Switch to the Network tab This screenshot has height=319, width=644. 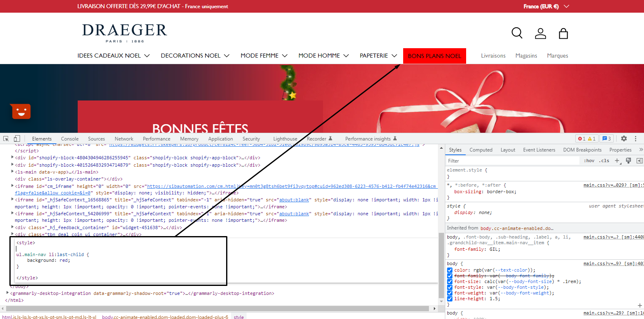(124, 139)
